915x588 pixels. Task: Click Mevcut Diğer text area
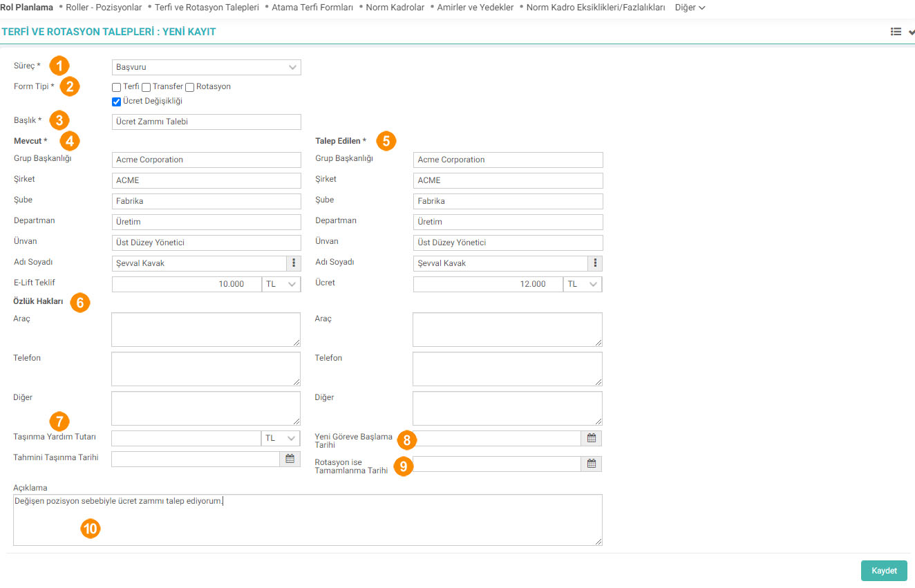(206, 408)
